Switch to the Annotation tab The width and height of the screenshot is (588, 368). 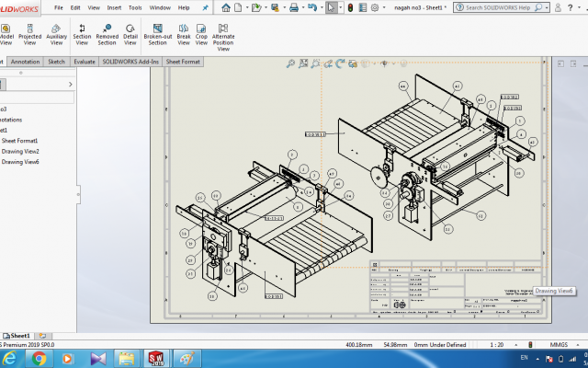click(25, 62)
